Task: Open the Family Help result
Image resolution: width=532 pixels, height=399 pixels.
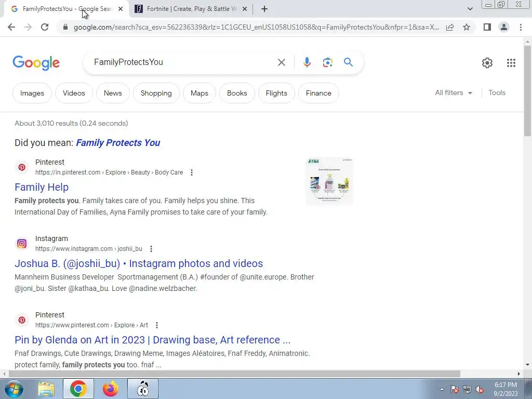Action: click(x=42, y=187)
